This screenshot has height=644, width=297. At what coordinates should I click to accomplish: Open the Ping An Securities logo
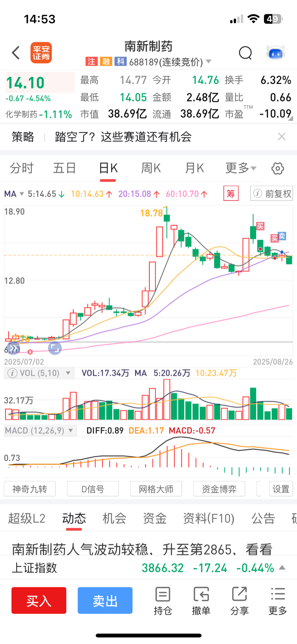coord(41,53)
